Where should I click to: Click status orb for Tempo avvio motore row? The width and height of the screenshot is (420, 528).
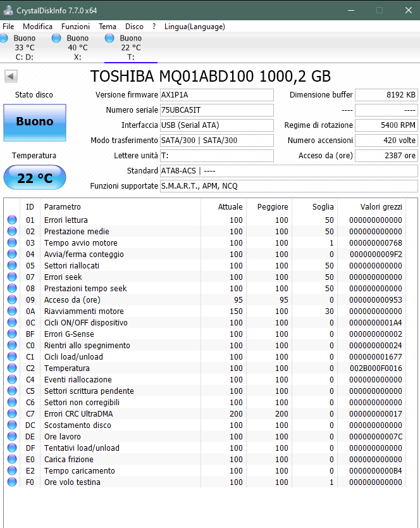pyautogui.click(x=12, y=242)
